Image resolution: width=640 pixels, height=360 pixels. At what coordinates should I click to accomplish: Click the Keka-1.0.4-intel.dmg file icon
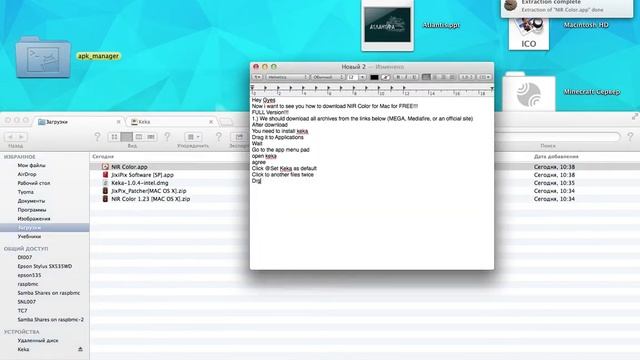[x=105, y=183]
